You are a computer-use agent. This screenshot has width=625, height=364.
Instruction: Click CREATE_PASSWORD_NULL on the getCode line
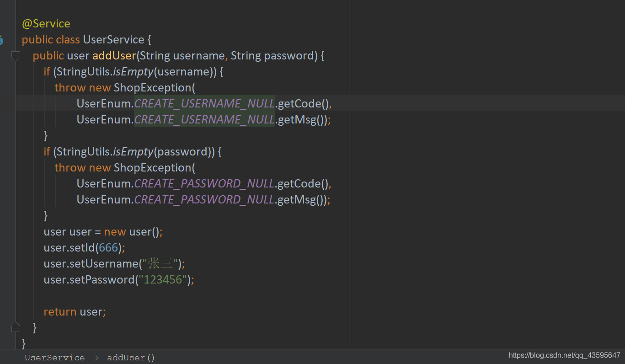(x=204, y=184)
